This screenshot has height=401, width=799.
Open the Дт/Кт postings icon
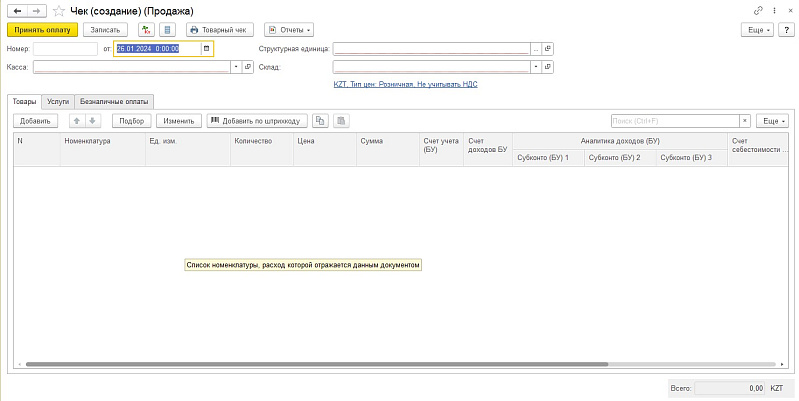[147, 30]
